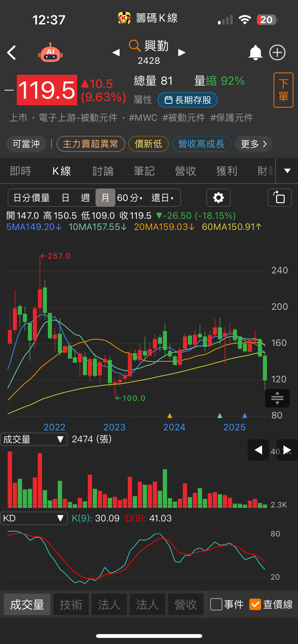Switch to the next stock arrow
The height and width of the screenshot is (644, 298).
pos(182,53)
